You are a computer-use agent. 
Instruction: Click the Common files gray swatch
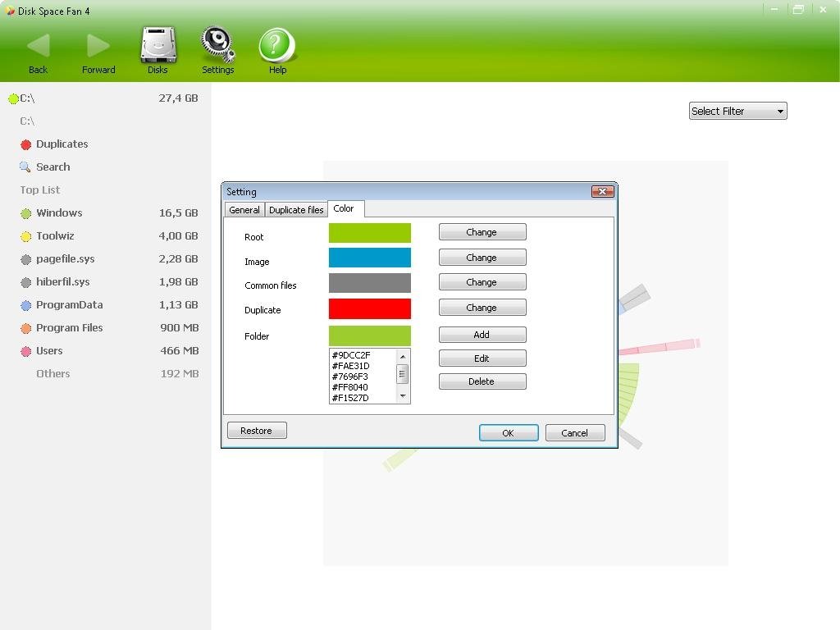pos(370,283)
